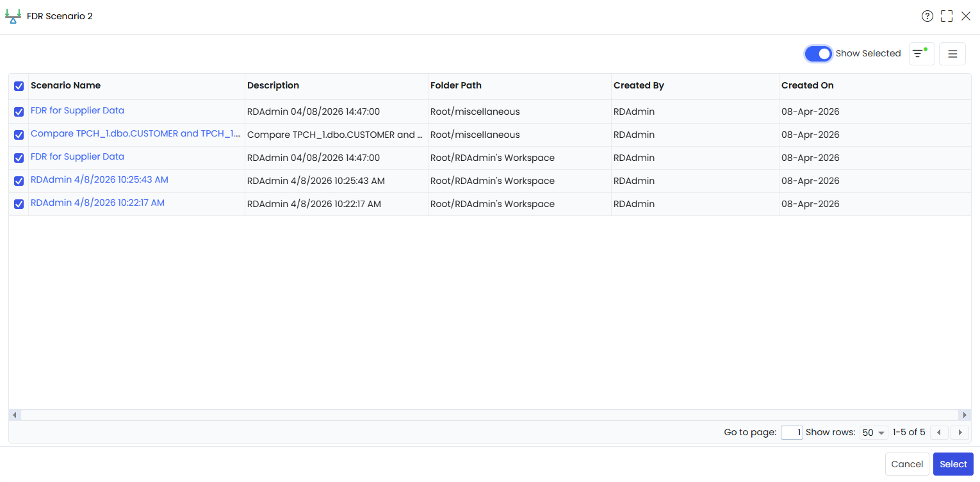Open the filter icon with green dot
The height and width of the screenshot is (482, 980).
point(922,54)
